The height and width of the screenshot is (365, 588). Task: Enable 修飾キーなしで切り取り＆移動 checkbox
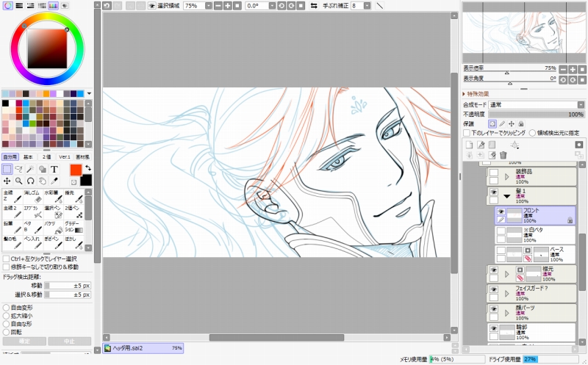tap(6, 267)
